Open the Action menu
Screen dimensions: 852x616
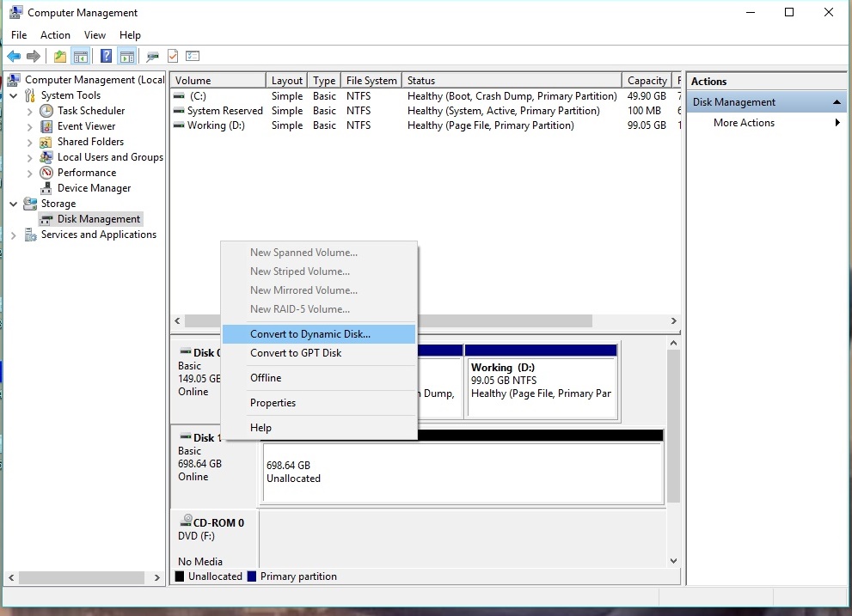[55, 35]
